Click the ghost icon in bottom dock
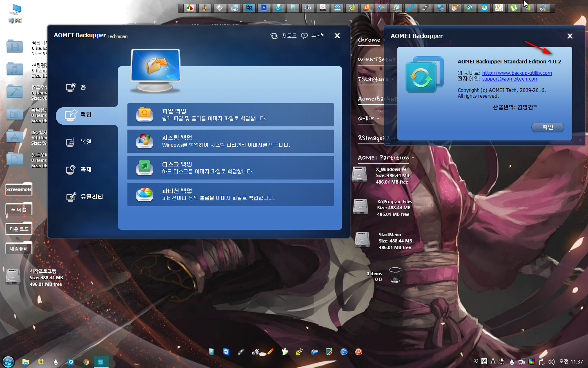The width and height of the screenshot is (588, 368). [x=285, y=352]
